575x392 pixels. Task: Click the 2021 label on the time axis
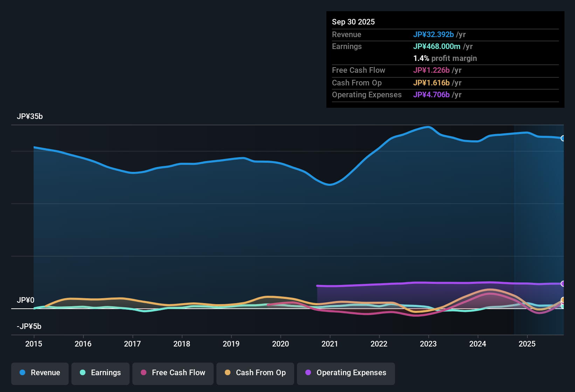pos(330,344)
